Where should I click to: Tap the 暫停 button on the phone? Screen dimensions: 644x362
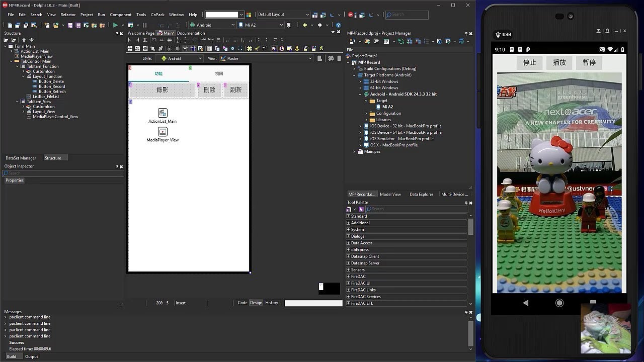click(589, 63)
